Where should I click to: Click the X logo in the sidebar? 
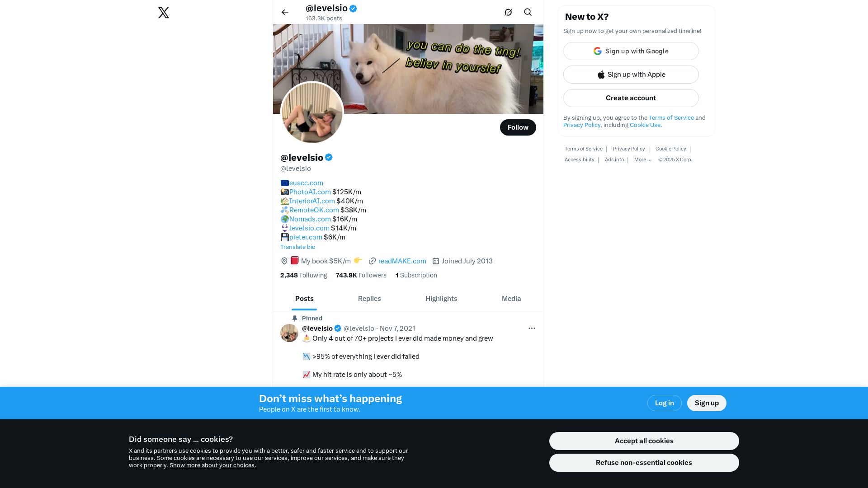(164, 13)
